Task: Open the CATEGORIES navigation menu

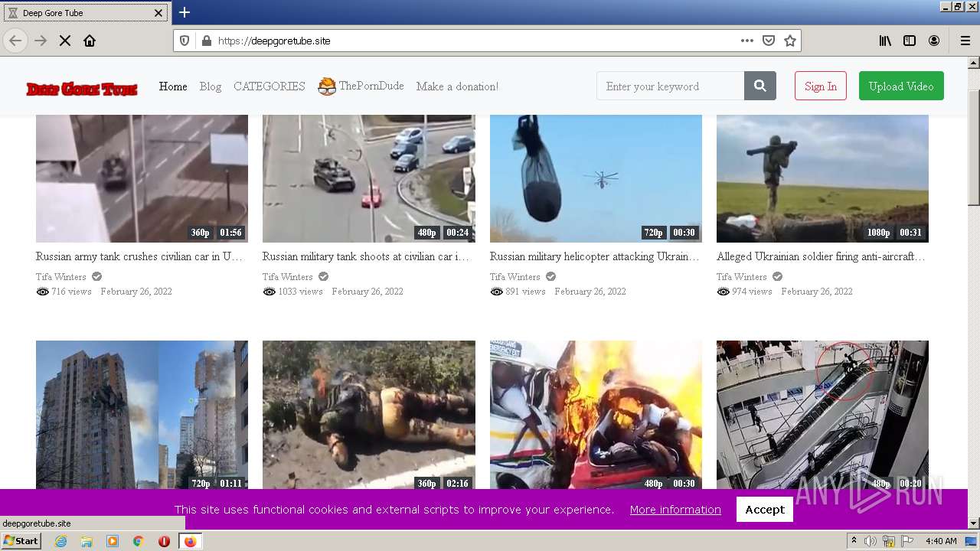Action: (x=269, y=86)
